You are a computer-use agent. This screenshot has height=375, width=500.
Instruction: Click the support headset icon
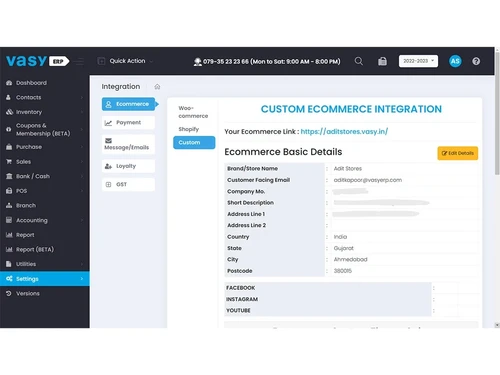[x=198, y=62]
